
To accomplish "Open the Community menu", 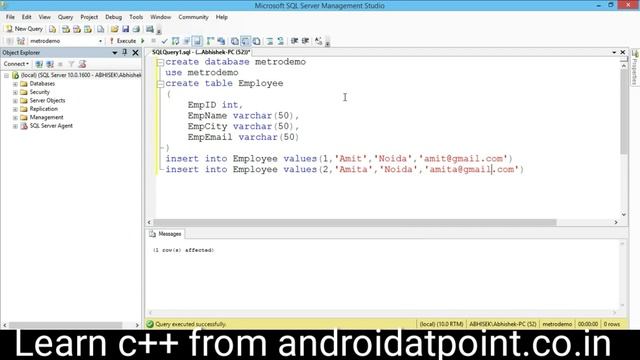I will (x=193, y=17).
